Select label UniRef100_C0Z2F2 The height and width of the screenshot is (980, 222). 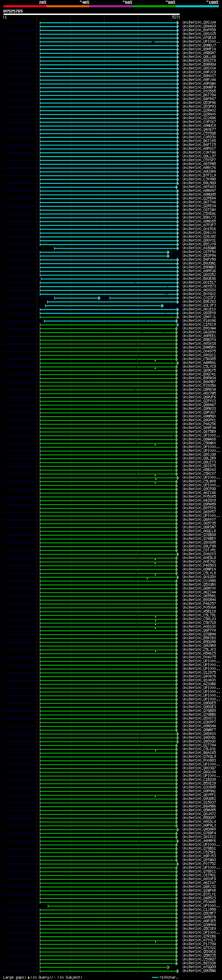[x=199, y=298]
